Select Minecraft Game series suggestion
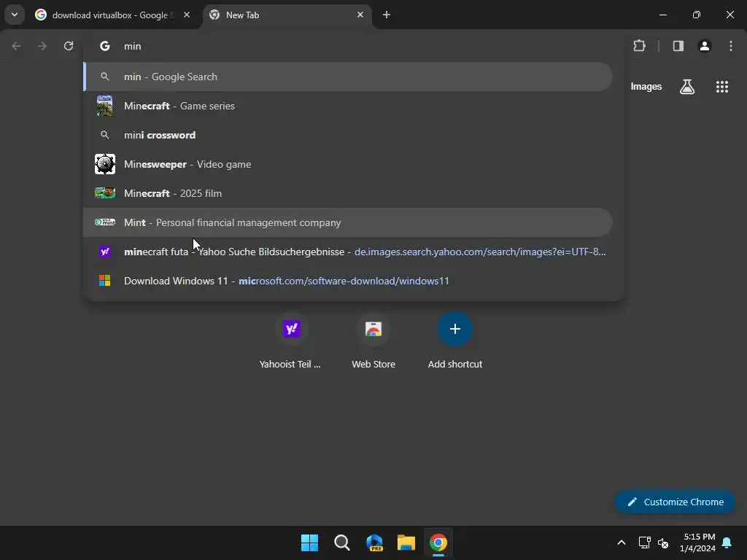Screen dimensions: 747x560 coord(348,106)
